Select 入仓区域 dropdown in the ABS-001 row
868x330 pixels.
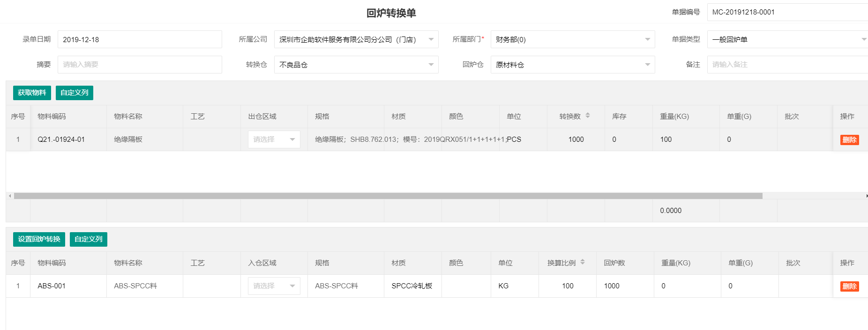tap(274, 286)
